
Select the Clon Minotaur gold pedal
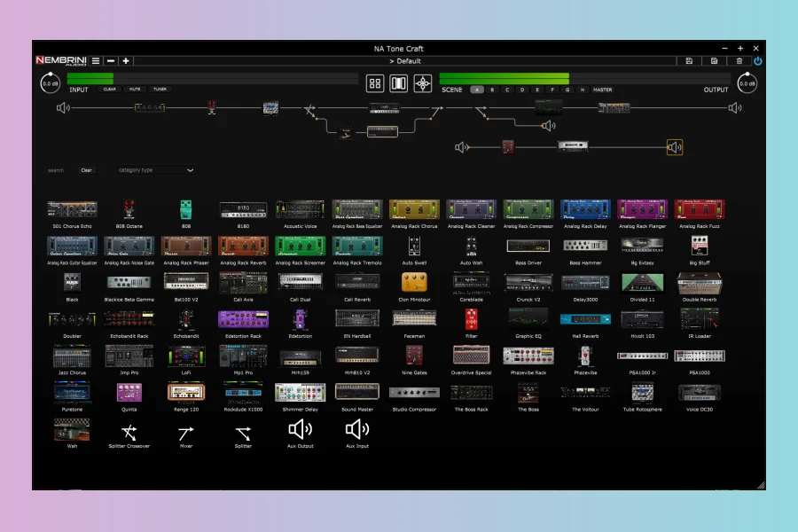click(x=414, y=283)
